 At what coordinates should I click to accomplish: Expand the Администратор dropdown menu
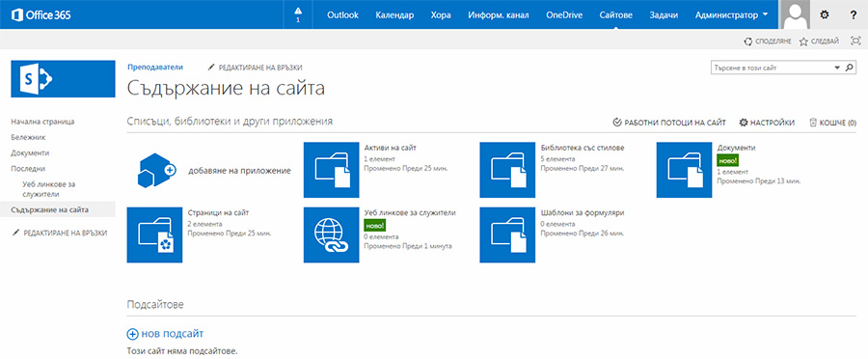point(731,15)
